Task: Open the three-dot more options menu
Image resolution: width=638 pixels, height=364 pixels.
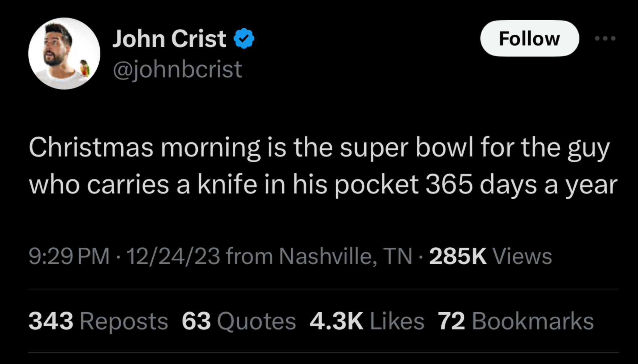Action: (605, 39)
